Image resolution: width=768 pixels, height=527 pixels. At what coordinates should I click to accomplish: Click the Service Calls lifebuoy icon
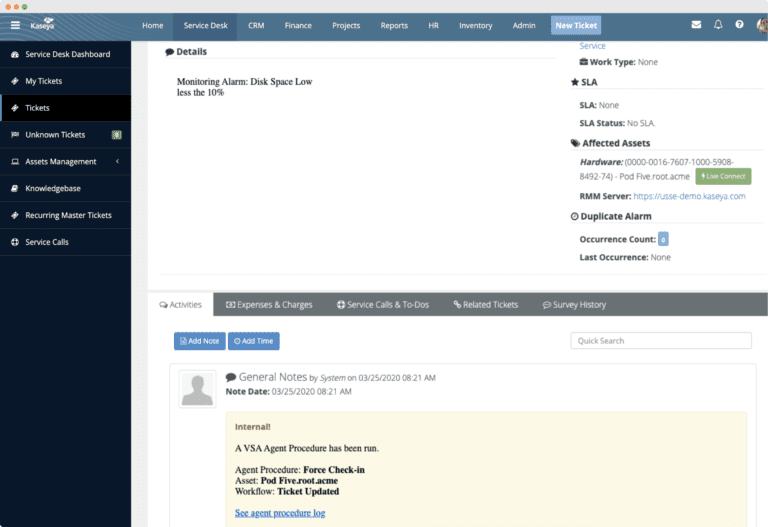(x=15, y=242)
